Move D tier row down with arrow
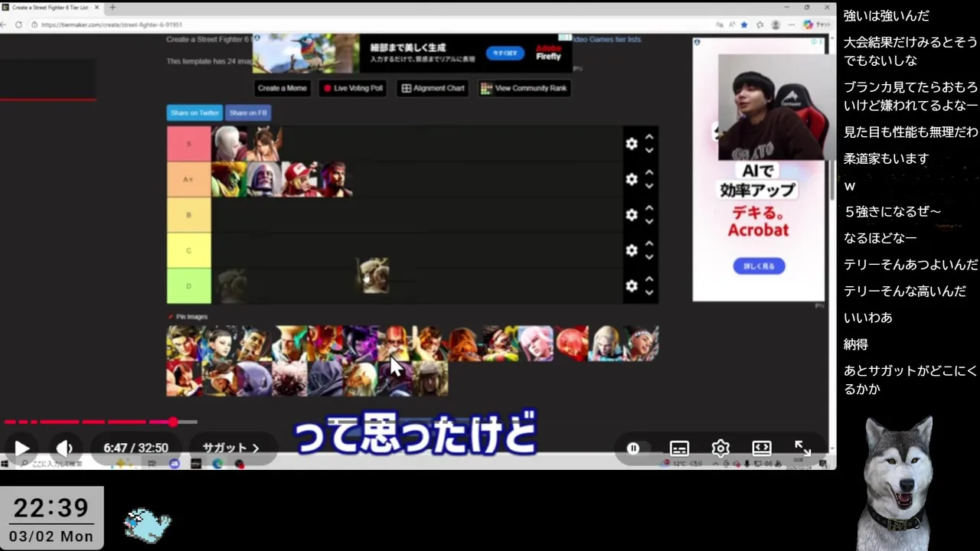This screenshot has height=551, width=980. tap(649, 292)
